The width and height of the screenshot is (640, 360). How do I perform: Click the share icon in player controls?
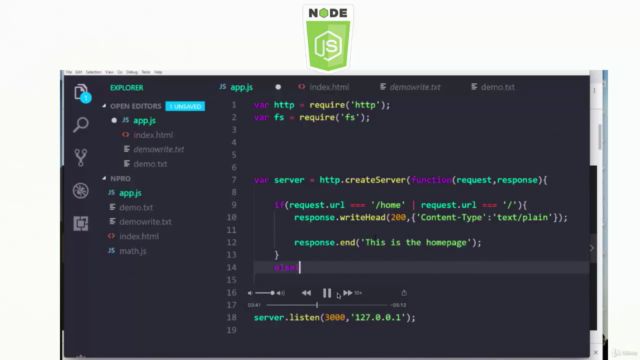[x=404, y=293]
